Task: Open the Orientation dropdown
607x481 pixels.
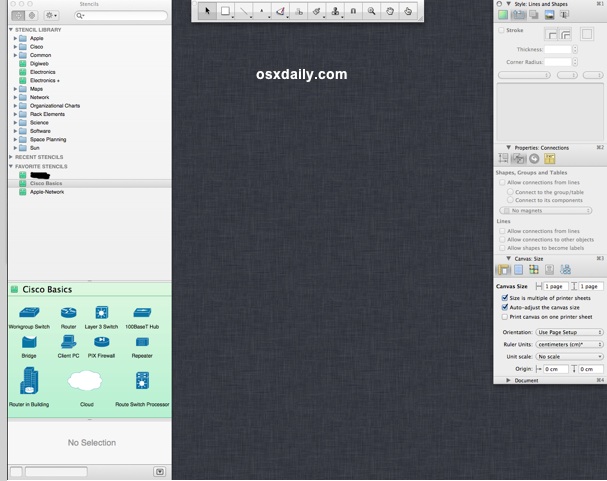Action: [569, 332]
